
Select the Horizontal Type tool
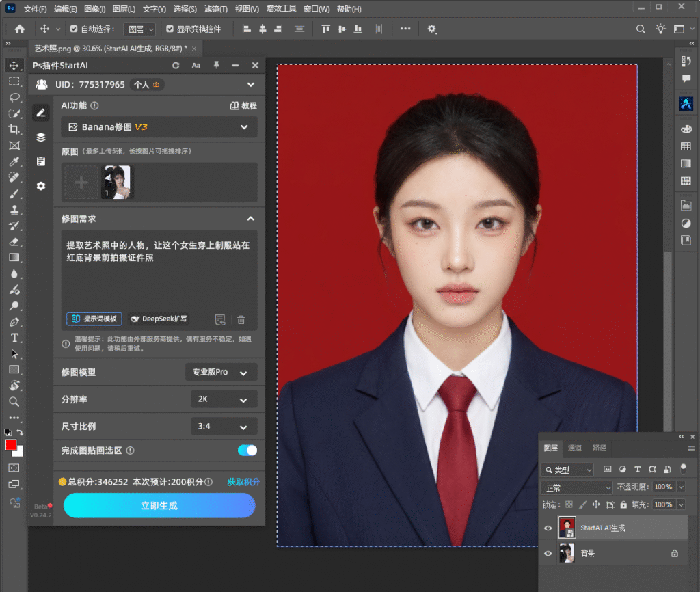[14, 338]
